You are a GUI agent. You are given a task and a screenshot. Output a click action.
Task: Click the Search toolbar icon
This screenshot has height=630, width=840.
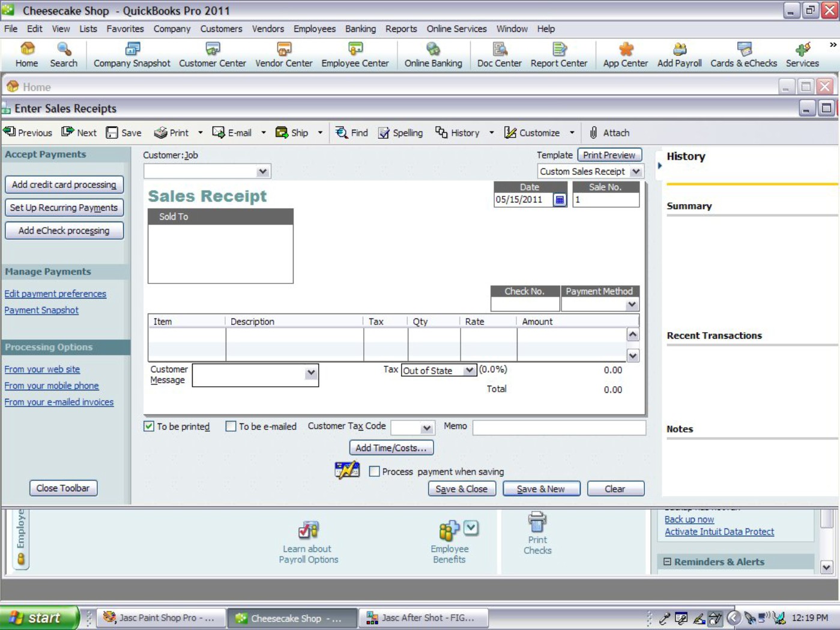64,55
